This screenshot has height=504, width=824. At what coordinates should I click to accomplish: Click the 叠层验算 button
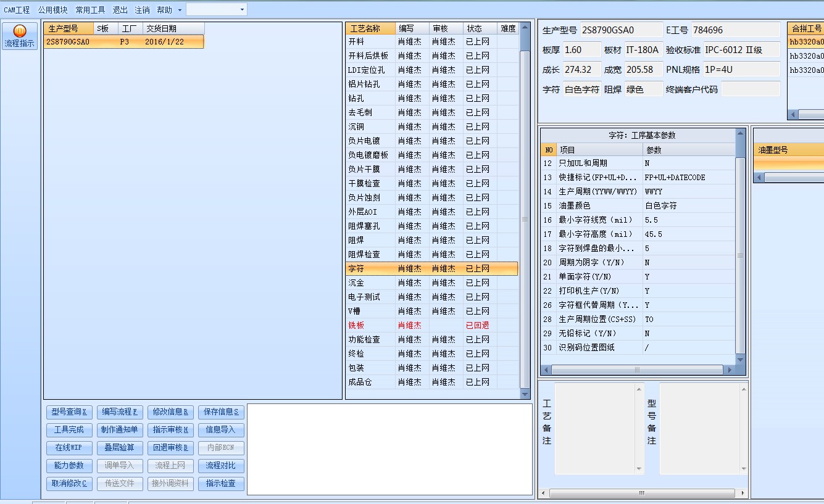[120, 448]
